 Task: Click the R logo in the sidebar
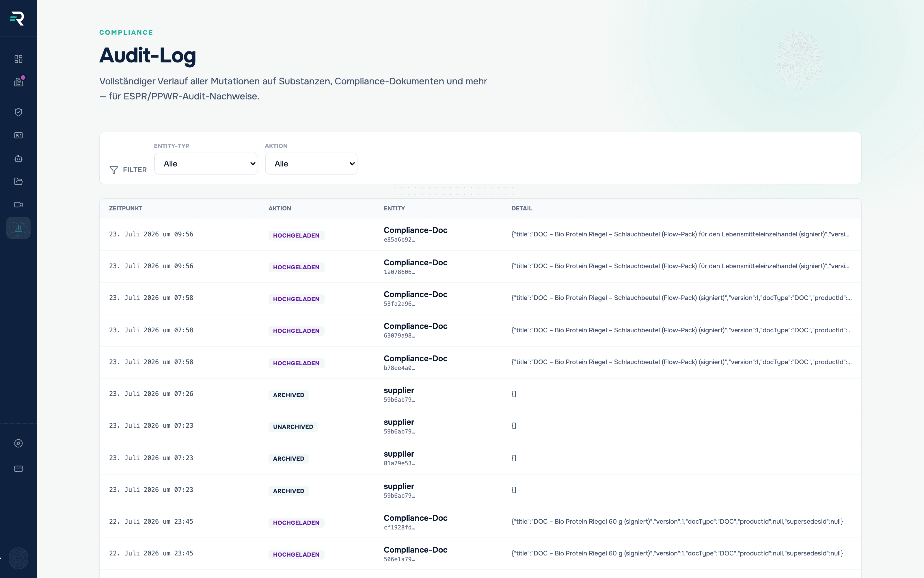pos(17,18)
